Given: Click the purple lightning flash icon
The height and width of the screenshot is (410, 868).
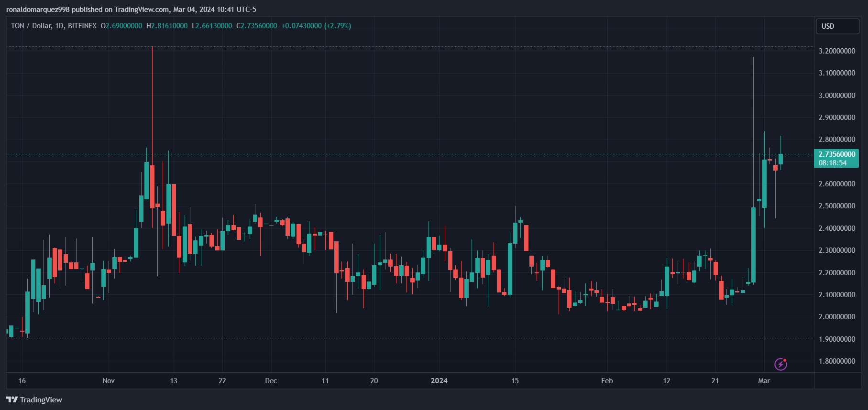Looking at the screenshot, I should pyautogui.click(x=780, y=365).
